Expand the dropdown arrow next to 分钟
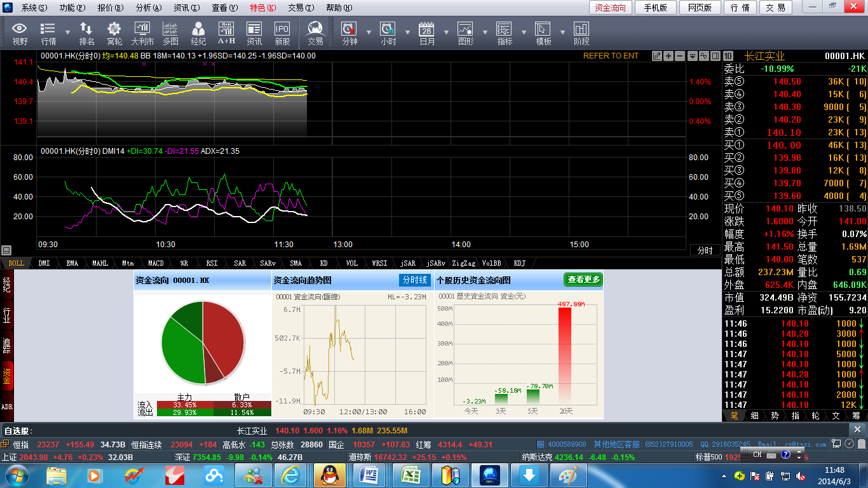The height and width of the screenshot is (488, 868). point(369,32)
